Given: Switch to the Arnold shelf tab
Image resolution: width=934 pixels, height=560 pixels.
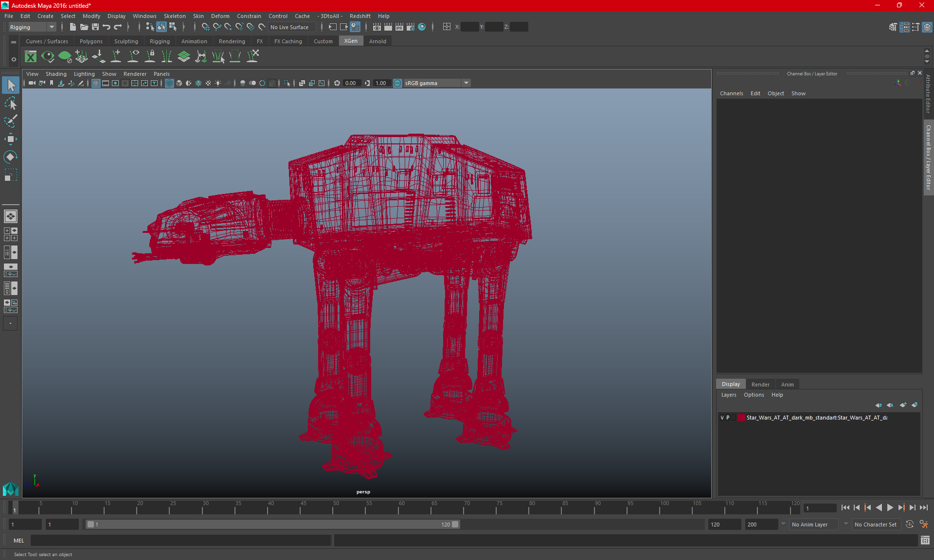Looking at the screenshot, I should [377, 41].
